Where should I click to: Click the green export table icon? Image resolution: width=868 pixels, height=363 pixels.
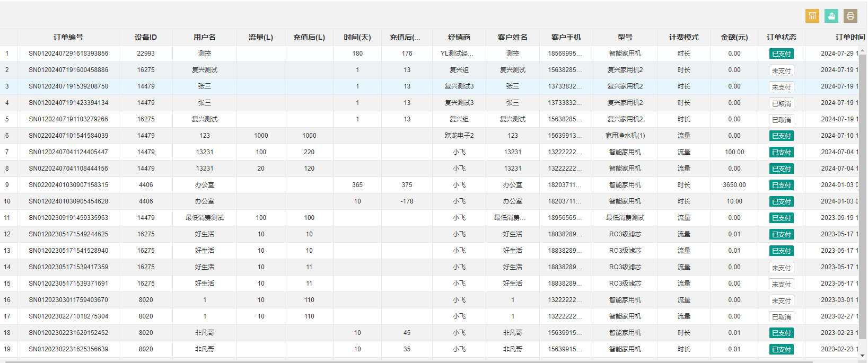click(831, 16)
